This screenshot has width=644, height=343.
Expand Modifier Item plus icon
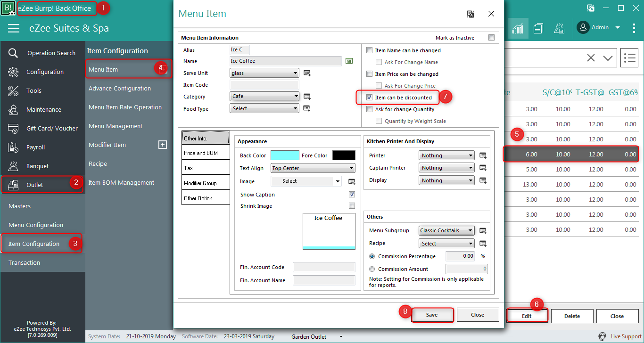point(163,145)
